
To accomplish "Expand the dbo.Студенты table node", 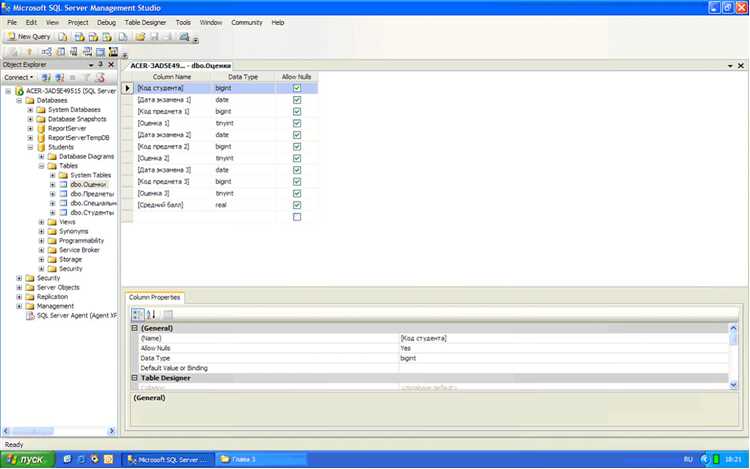I will 53,213.
